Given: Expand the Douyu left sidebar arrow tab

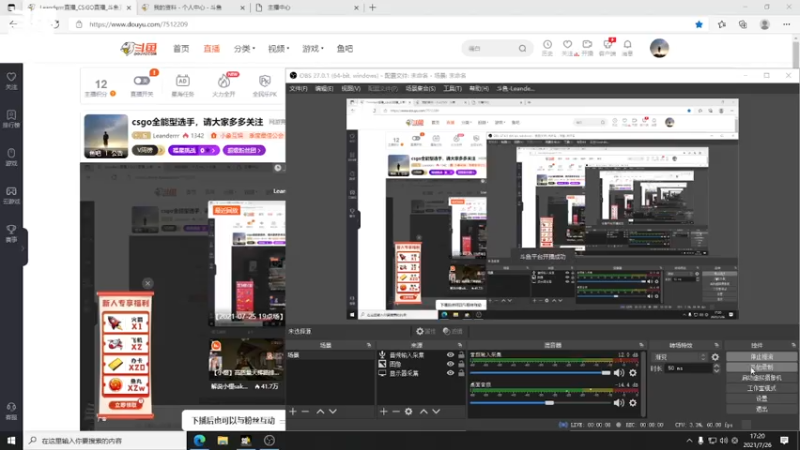Looking at the screenshot, I should click(23, 248).
